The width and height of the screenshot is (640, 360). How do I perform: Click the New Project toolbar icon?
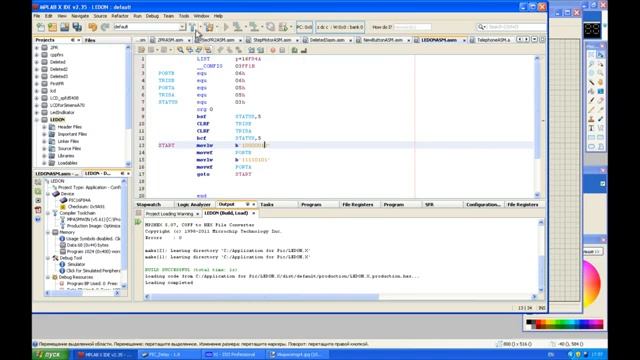point(52,27)
